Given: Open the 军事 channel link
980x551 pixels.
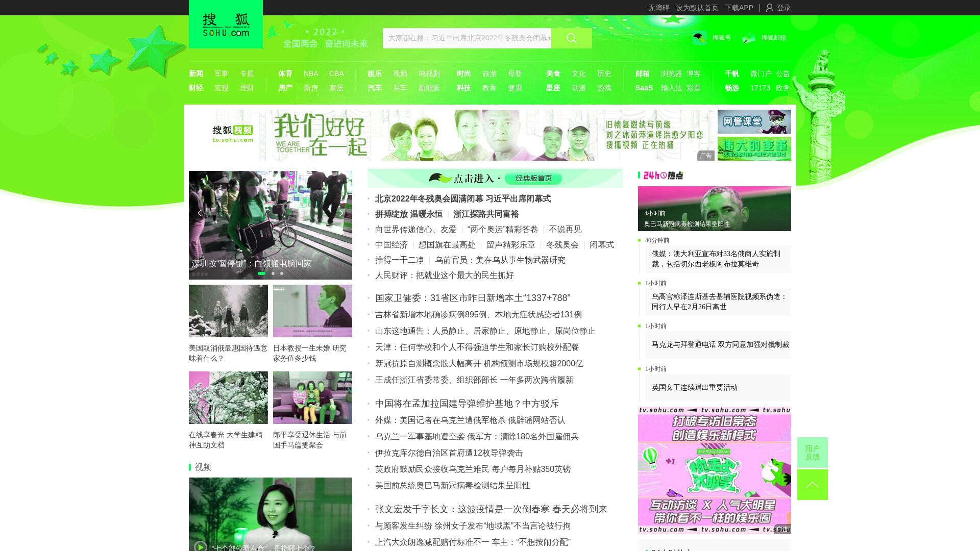Looking at the screenshot, I should (x=222, y=73).
